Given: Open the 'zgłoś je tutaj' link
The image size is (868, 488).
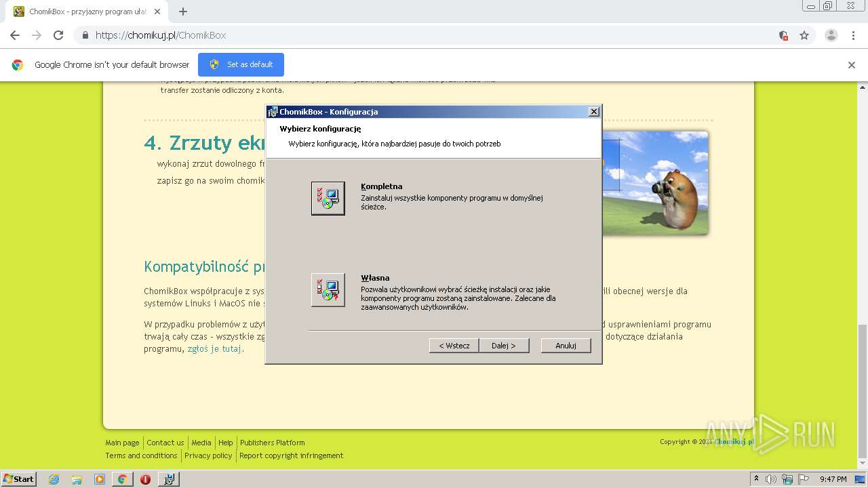Looking at the screenshot, I should (215, 349).
